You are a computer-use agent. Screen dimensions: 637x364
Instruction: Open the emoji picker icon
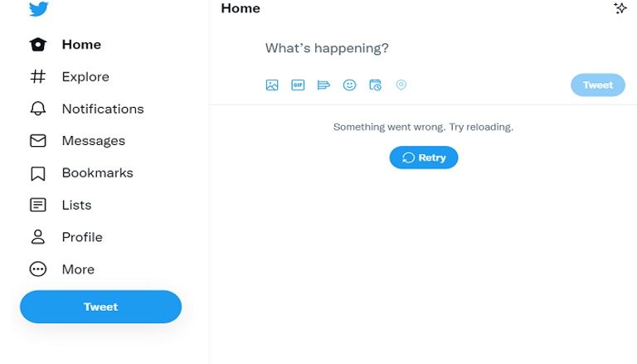pos(349,85)
